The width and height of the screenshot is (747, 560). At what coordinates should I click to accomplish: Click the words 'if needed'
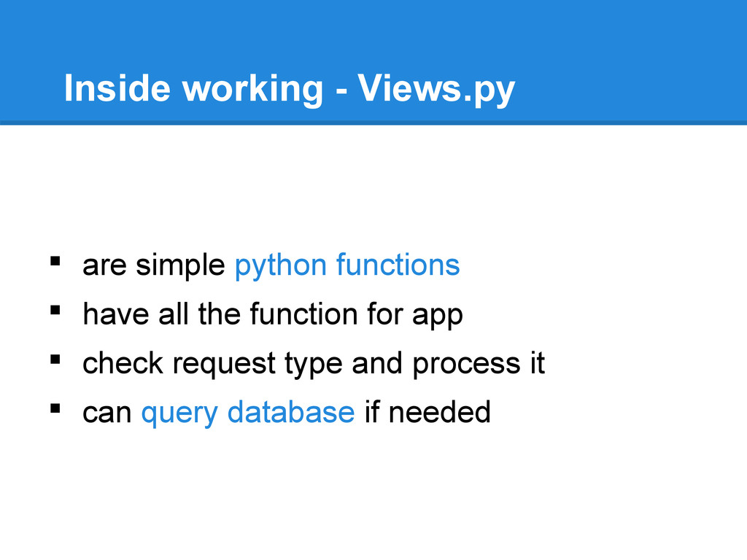coord(427,413)
